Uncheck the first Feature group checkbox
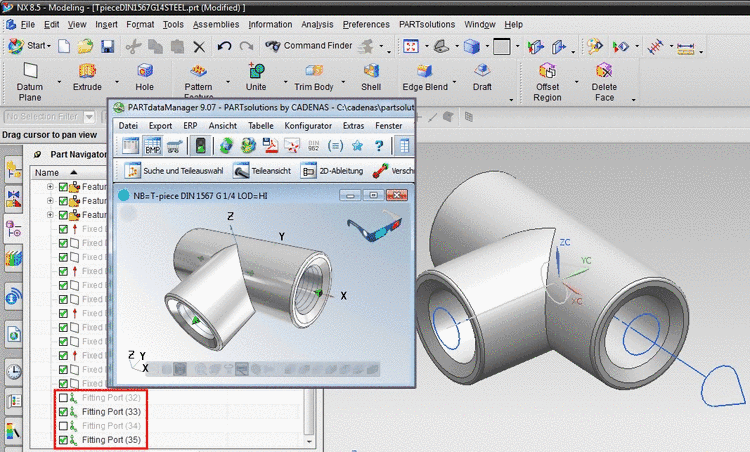The image size is (750, 452). click(63, 187)
